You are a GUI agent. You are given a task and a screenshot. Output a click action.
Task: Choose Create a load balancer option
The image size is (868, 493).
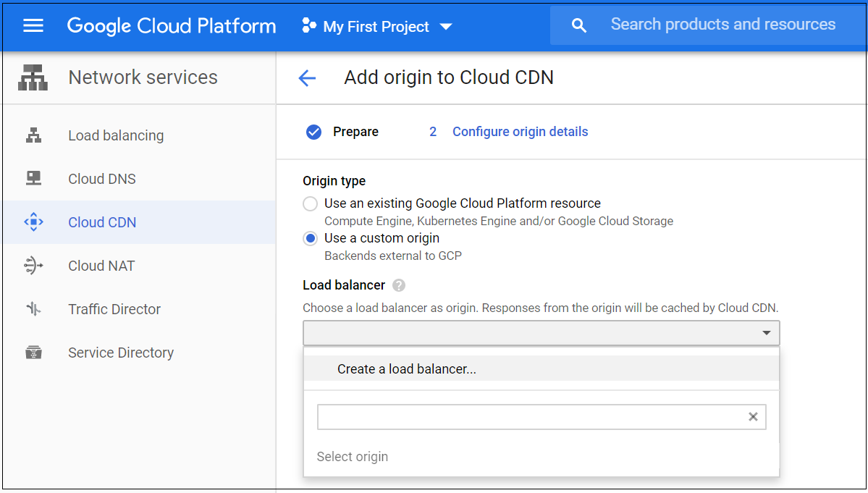(x=406, y=368)
